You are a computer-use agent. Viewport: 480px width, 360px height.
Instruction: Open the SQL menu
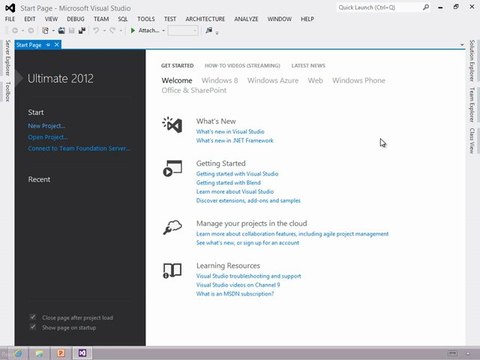point(123,19)
